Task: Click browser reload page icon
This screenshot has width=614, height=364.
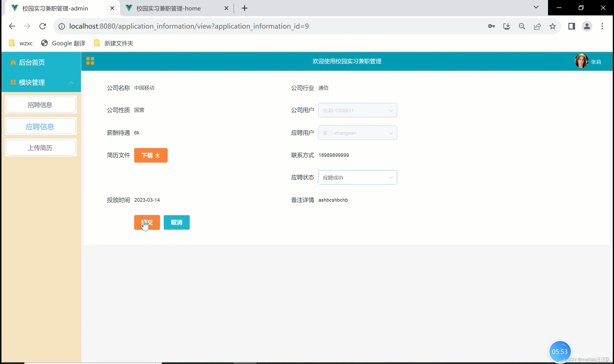Action: [43, 26]
